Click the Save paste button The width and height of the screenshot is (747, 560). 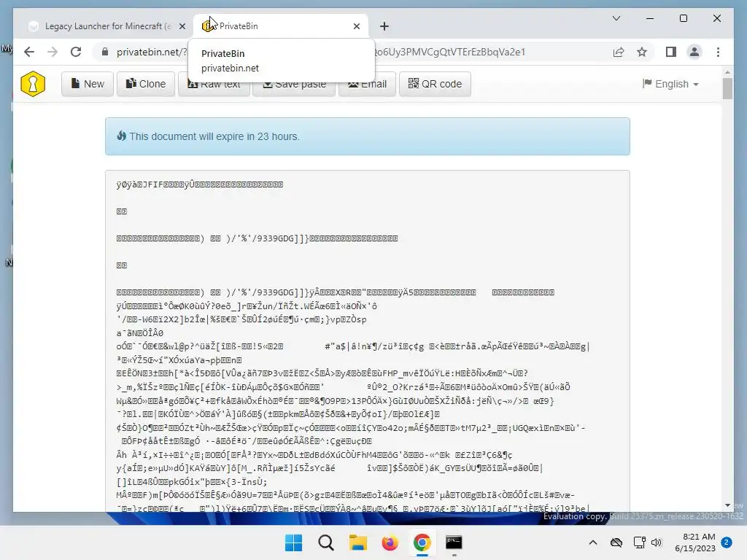pos(294,85)
